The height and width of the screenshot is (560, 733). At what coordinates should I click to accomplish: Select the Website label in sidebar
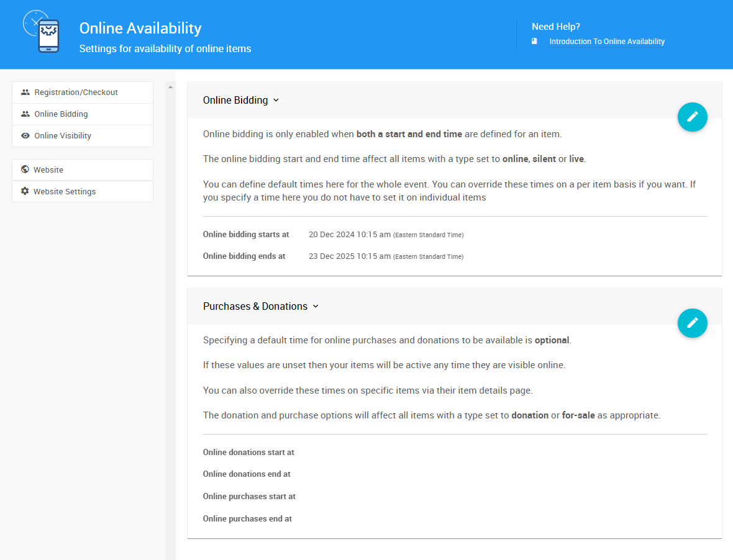pyautogui.click(x=48, y=170)
